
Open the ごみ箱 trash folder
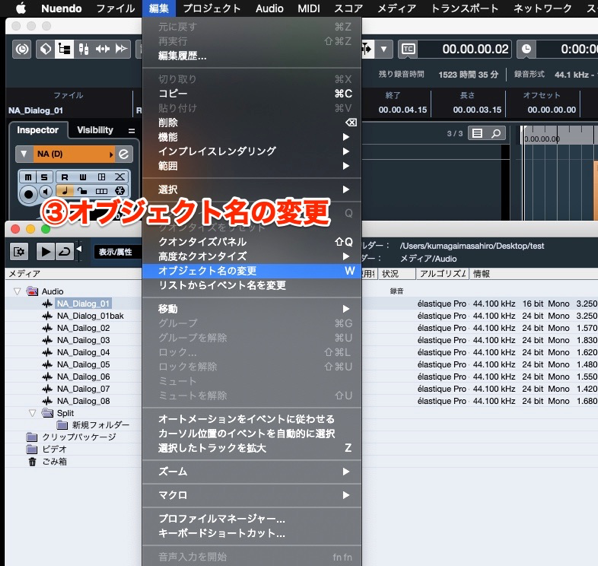tap(55, 461)
